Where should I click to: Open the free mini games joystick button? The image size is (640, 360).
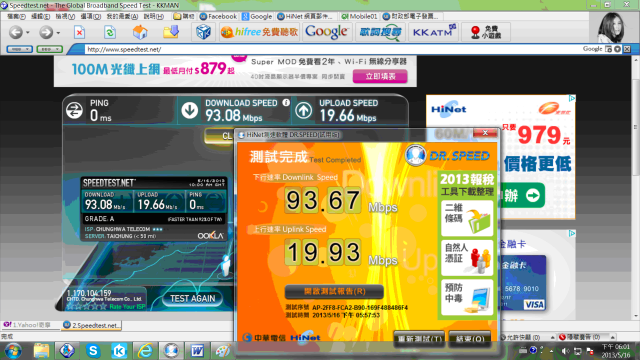tap(486, 32)
